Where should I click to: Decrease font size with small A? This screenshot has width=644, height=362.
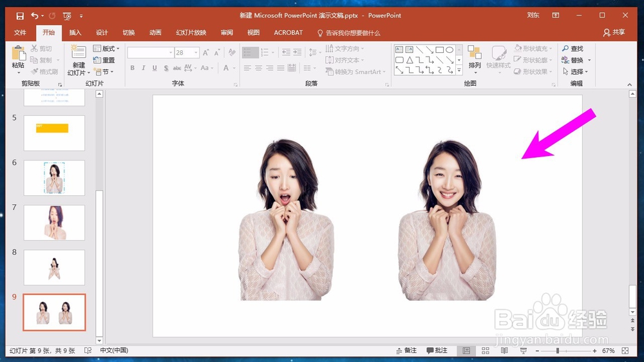click(x=217, y=53)
